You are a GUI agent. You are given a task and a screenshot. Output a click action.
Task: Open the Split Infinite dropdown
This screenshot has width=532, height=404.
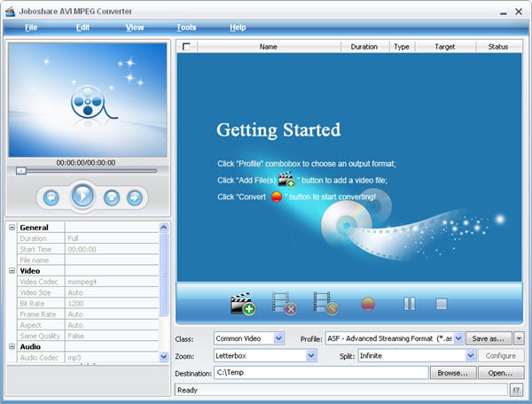click(x=470, y=355)
